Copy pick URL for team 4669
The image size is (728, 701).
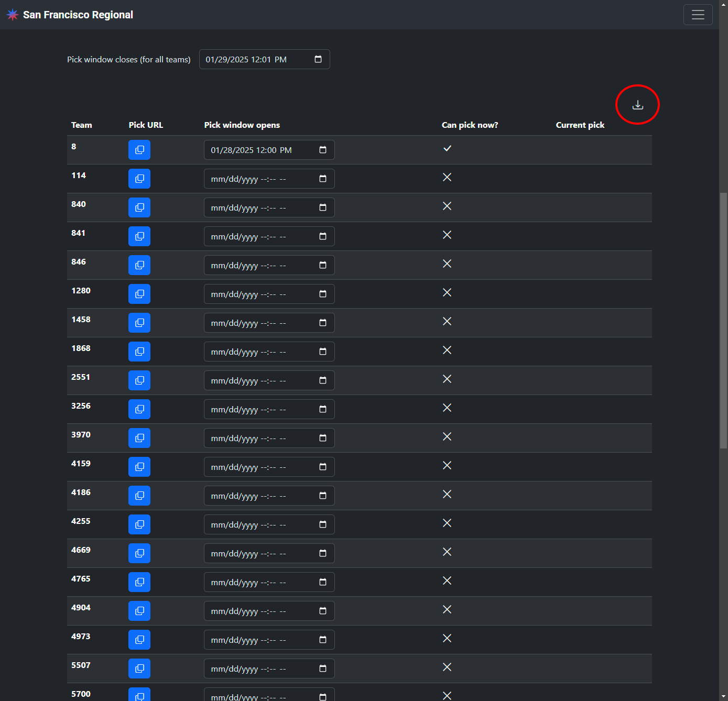point(139,553)
